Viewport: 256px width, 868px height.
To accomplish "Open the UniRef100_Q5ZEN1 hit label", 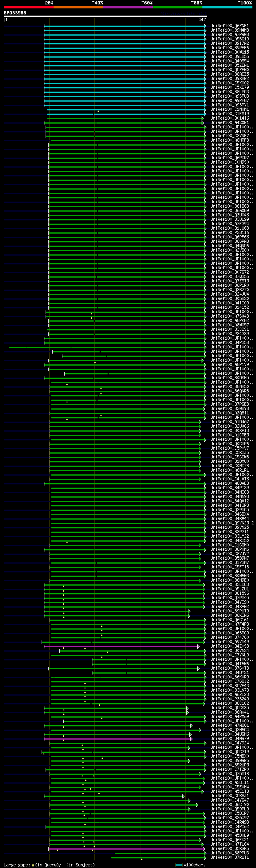I will pos(230,66).
